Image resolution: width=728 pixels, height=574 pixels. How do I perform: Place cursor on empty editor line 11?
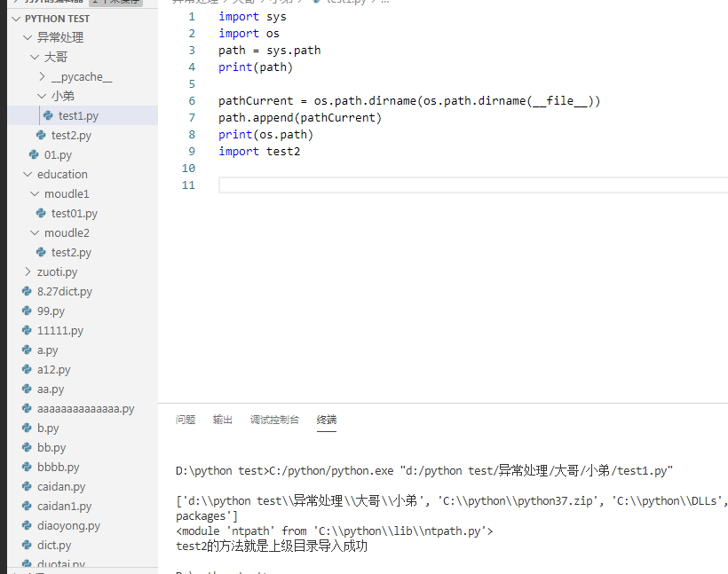click(473, 185)
